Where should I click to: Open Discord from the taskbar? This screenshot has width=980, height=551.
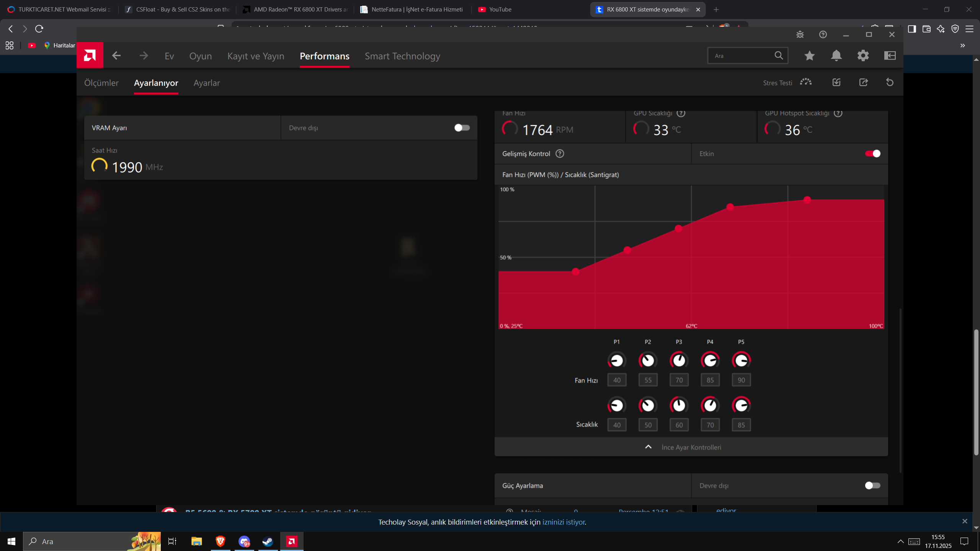tap(244, 541)
